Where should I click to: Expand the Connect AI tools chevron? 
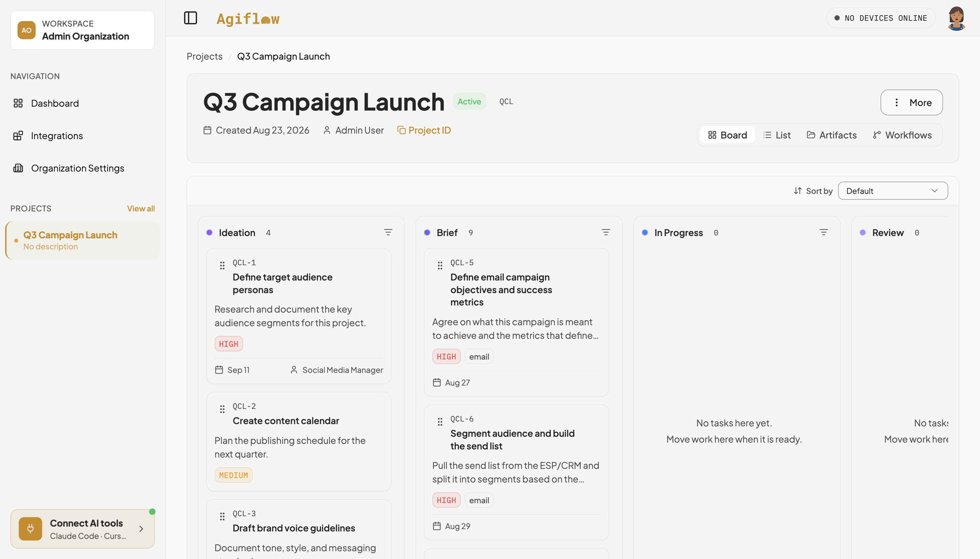click(141, 529)
